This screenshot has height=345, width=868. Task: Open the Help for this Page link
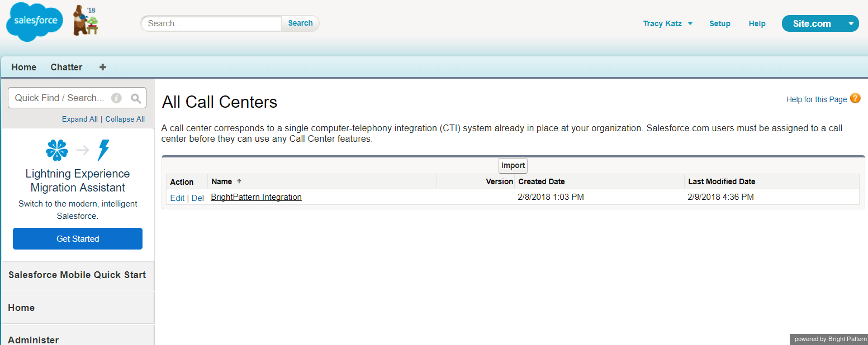coord(817,99)
